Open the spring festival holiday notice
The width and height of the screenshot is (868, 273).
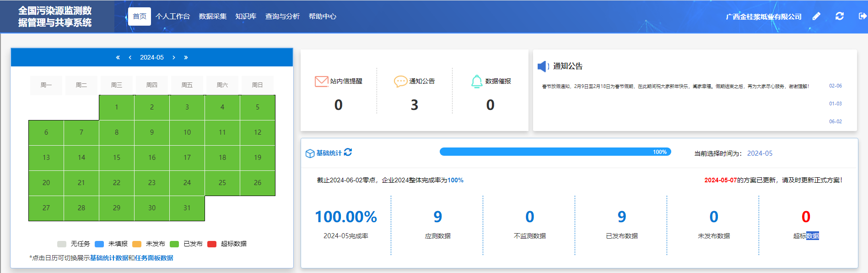click(675, 86)
